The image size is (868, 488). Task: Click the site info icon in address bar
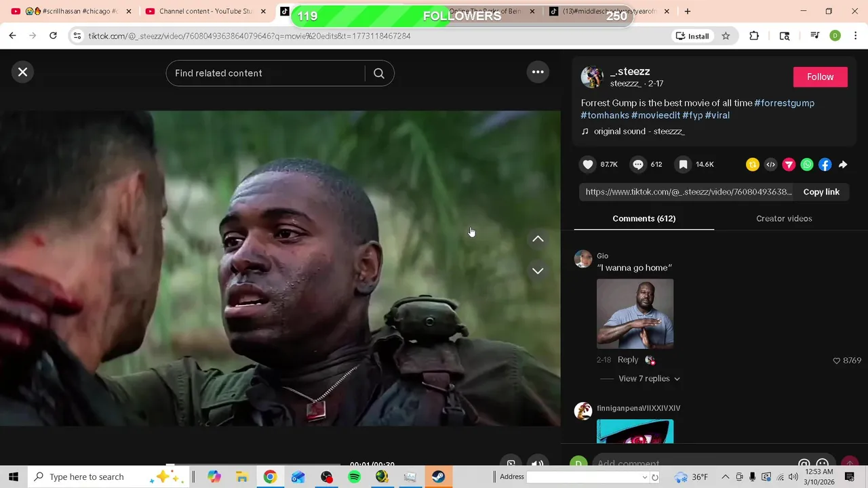point(77,36)
